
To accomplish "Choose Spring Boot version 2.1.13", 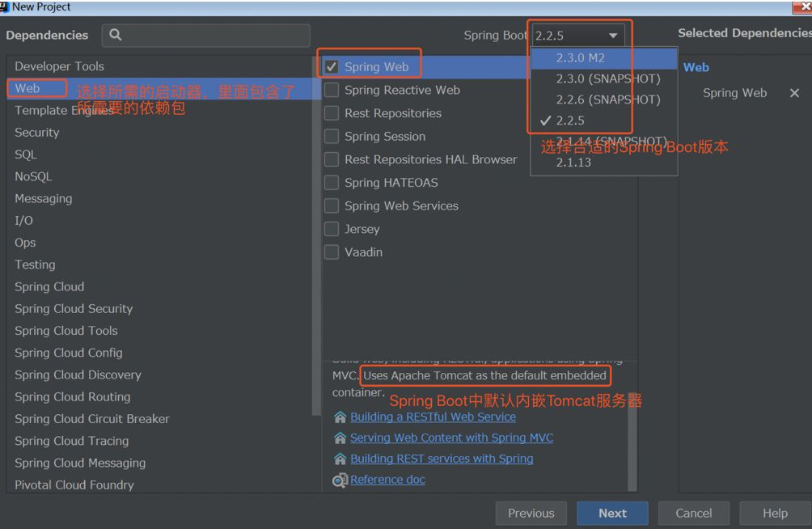I will 604,163.
